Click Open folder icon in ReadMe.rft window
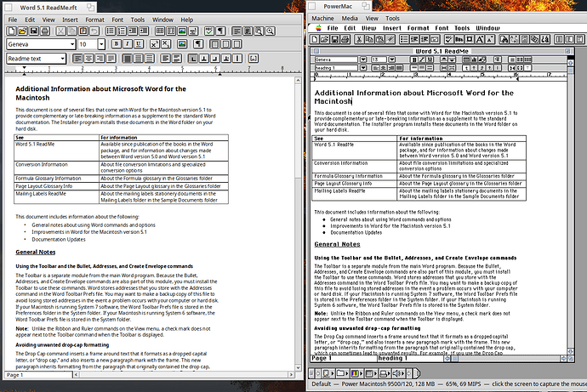 (x=22, y=31)
